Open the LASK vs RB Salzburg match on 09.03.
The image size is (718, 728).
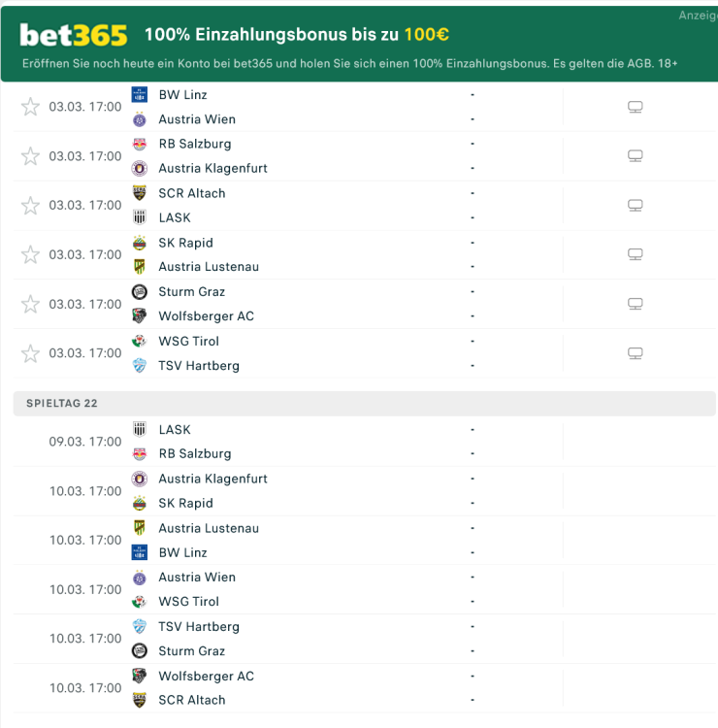291,442
